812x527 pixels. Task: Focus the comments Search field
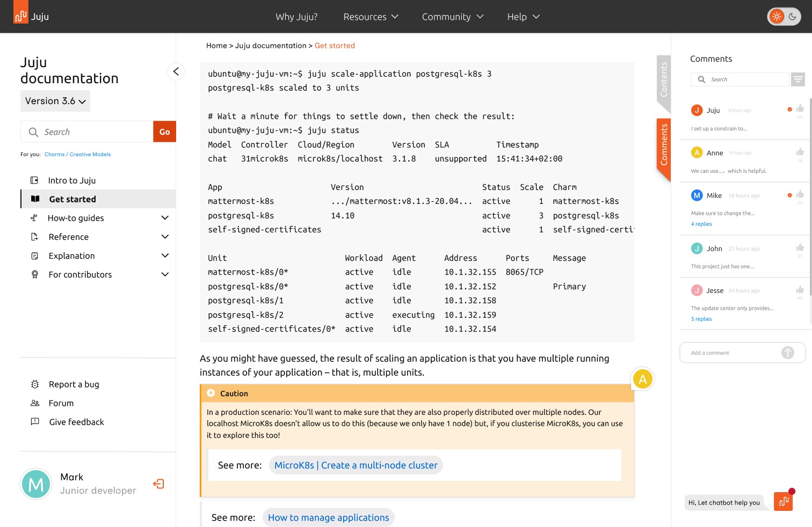(x=740, y=79)
